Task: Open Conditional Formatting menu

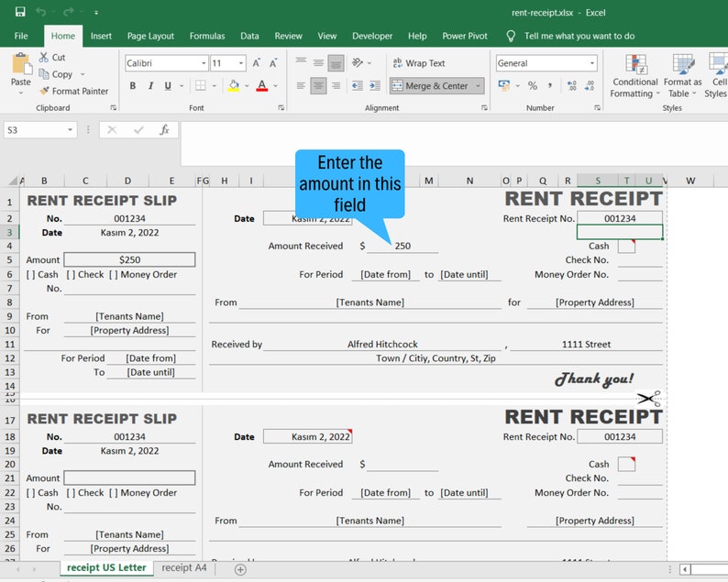Action: click(634, 76)
